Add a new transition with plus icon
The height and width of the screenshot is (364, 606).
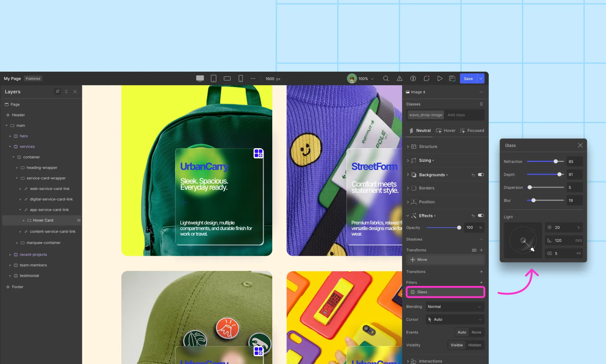pos(482,272)
